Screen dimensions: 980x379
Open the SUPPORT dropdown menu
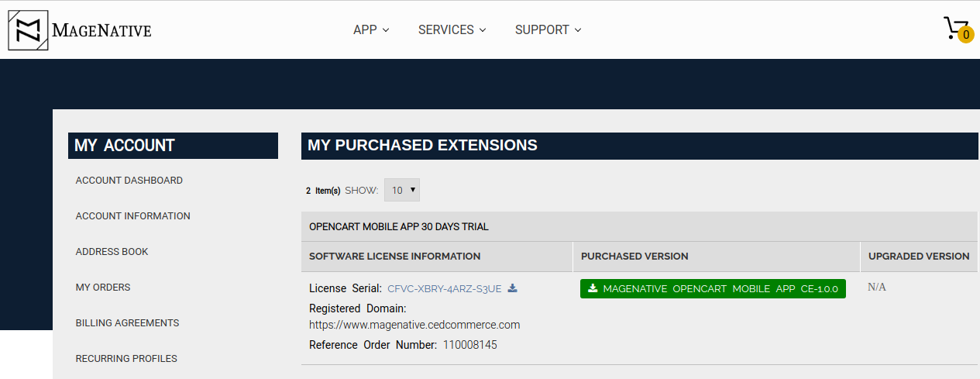548,29
